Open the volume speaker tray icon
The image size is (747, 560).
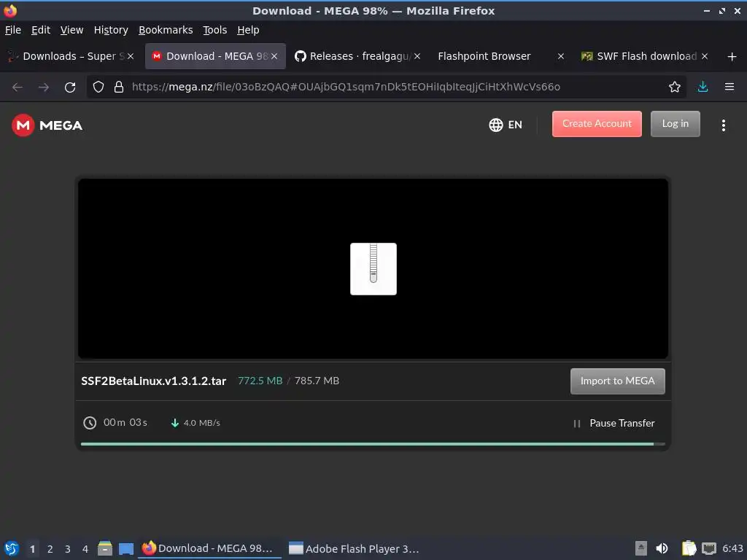pos(662,548)
